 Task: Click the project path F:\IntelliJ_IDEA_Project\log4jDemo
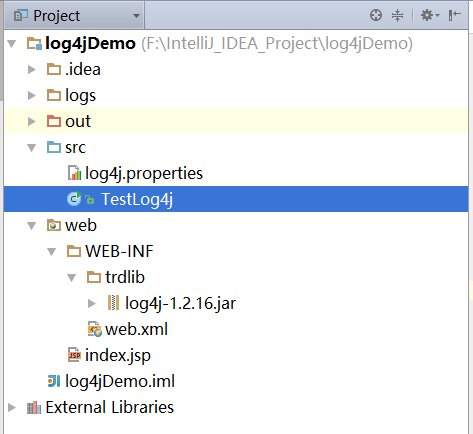pos(277,44)
